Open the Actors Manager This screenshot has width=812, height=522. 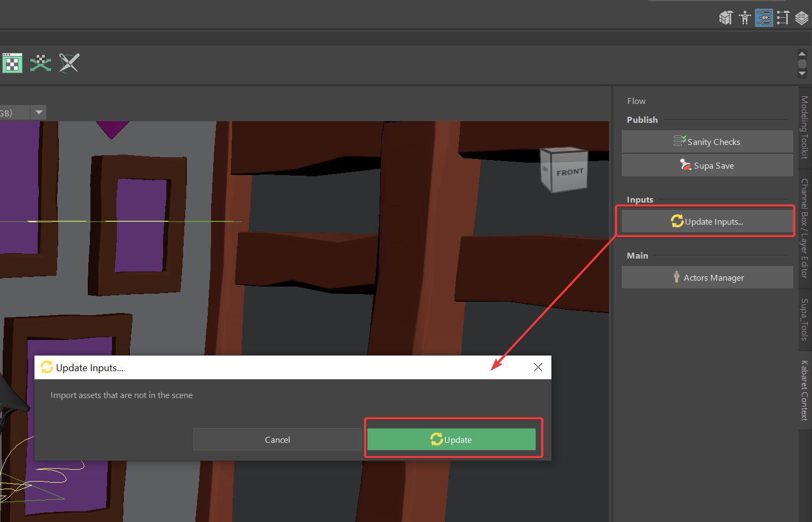(707, 277)
